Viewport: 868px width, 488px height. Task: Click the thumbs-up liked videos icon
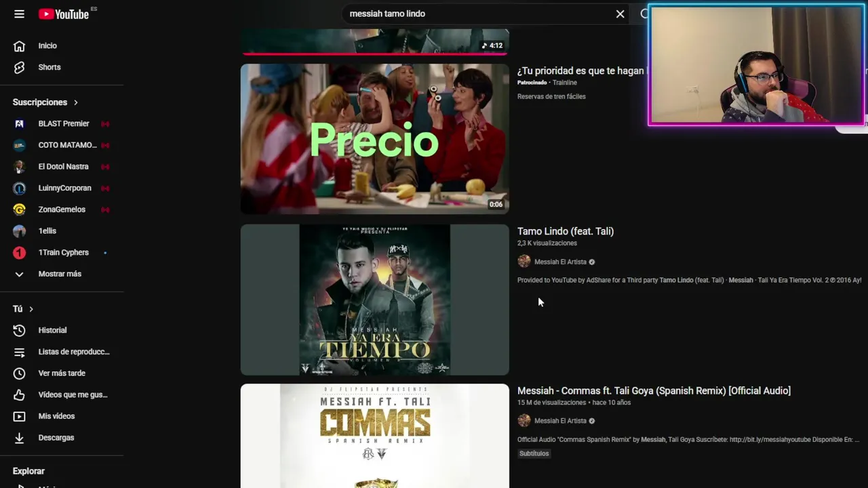coord(19,394)
